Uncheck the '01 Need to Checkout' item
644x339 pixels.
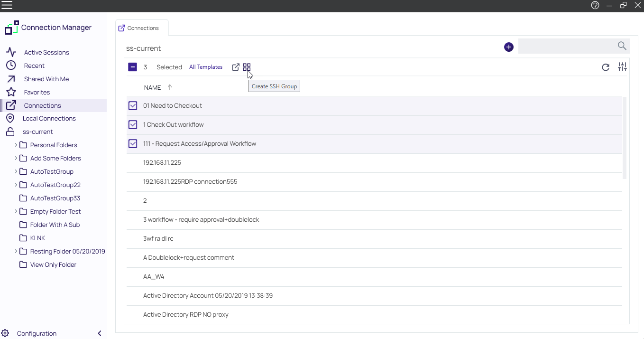[x=133, y=105]
